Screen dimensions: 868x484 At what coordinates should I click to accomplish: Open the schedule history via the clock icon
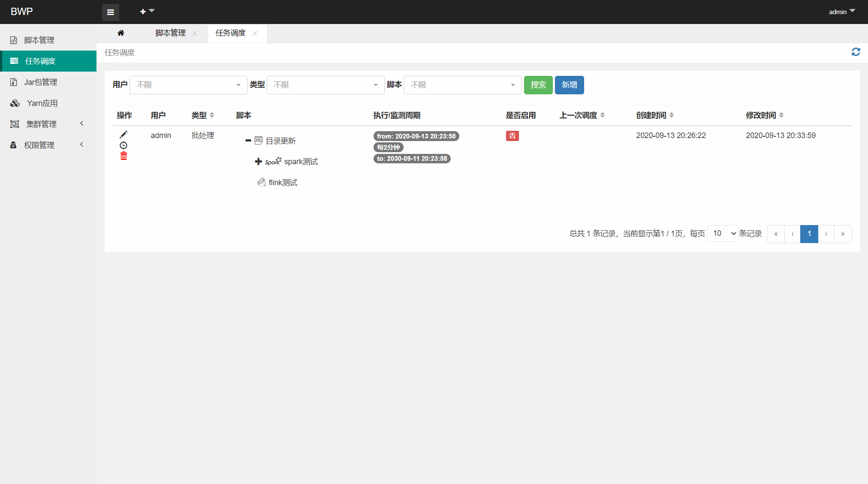[123, 145]
